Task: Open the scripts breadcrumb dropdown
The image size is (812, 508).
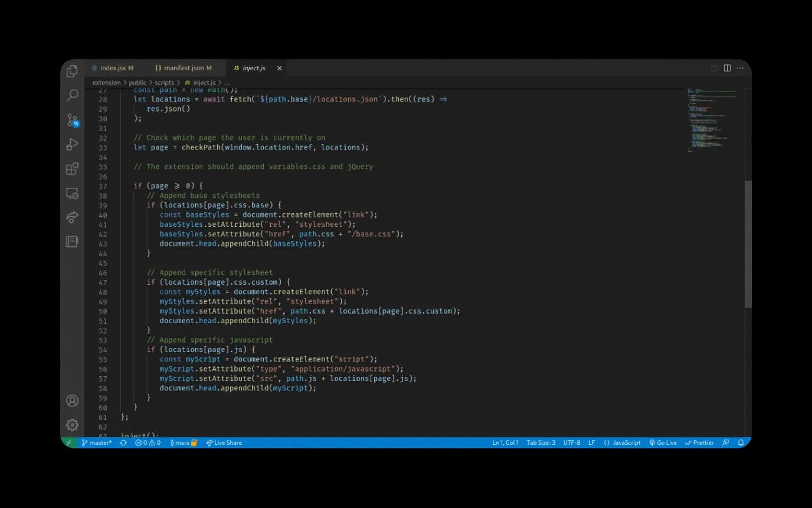Action: point(164,83)
